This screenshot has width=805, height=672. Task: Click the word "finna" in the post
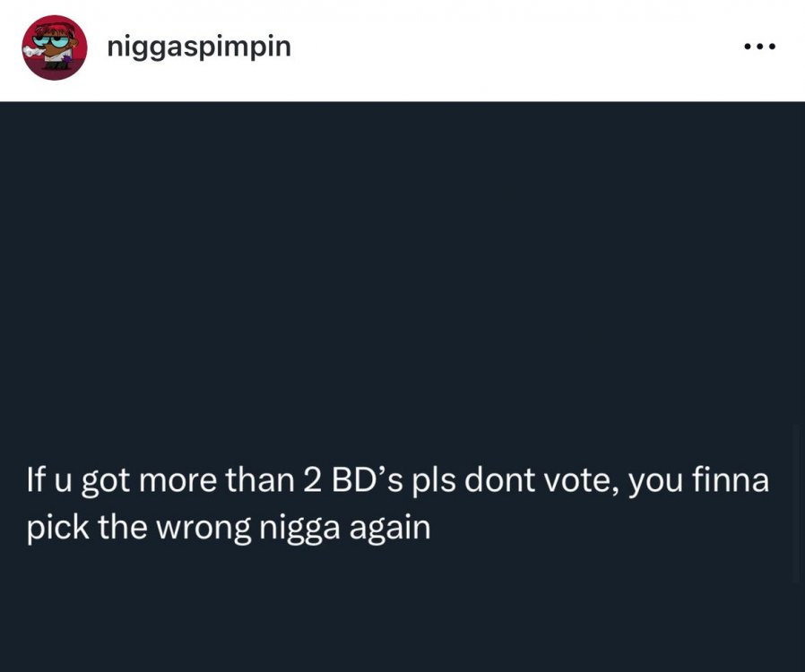[x=731, y=481]
